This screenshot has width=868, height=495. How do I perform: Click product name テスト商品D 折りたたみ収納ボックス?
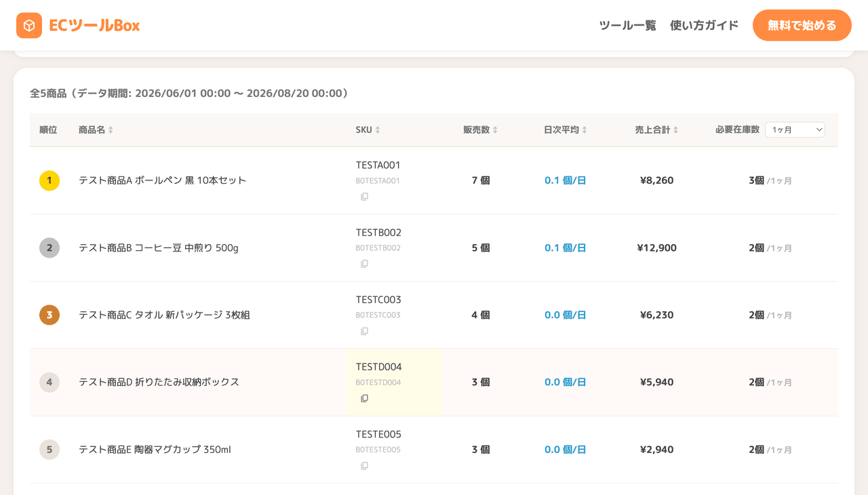159,382
